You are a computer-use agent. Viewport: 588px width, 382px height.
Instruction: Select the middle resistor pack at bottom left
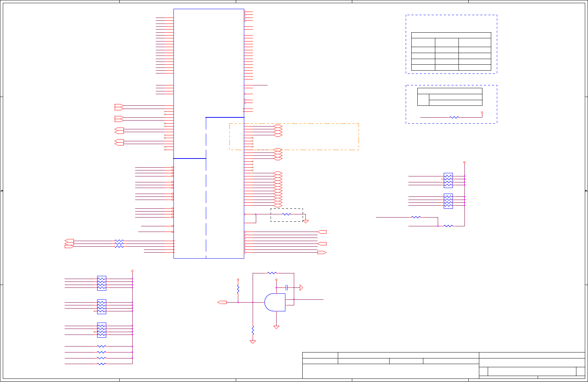pos(102,307)
